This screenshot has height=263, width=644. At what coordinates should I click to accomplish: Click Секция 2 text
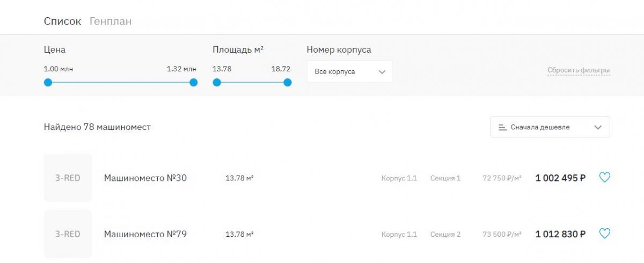pyautogui.click(x=445, y=234)
